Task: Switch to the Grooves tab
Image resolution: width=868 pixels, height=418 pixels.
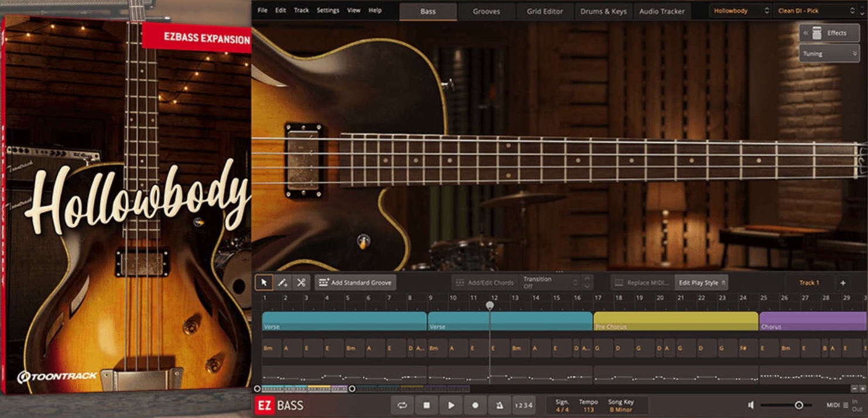Action: [486, 11]
